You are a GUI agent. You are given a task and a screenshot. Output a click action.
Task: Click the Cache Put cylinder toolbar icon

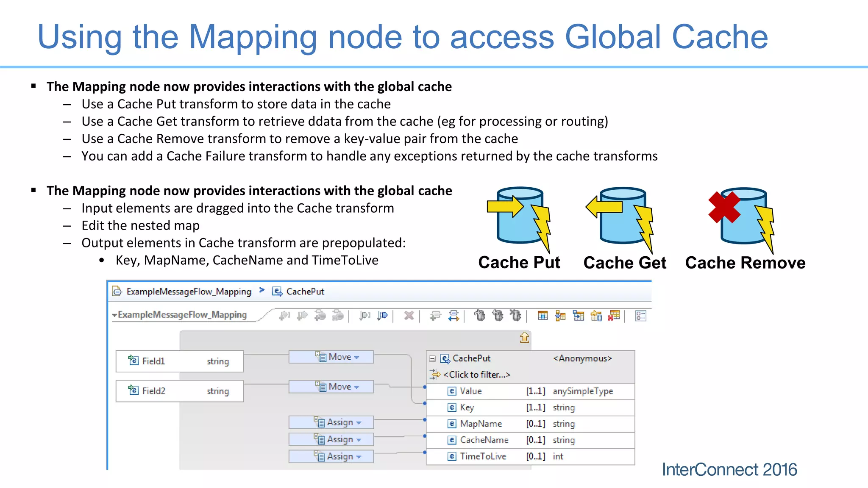coord(480,315)
